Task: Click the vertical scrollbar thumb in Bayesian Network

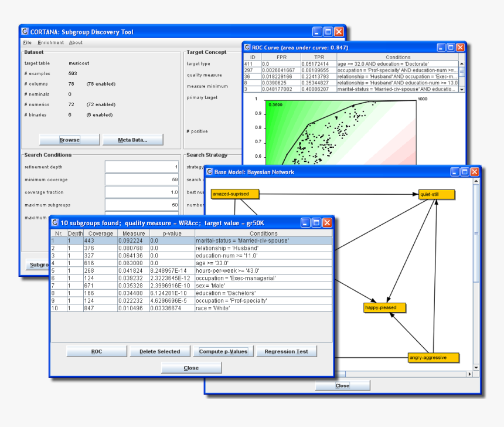Action: (x=476, y=233)
